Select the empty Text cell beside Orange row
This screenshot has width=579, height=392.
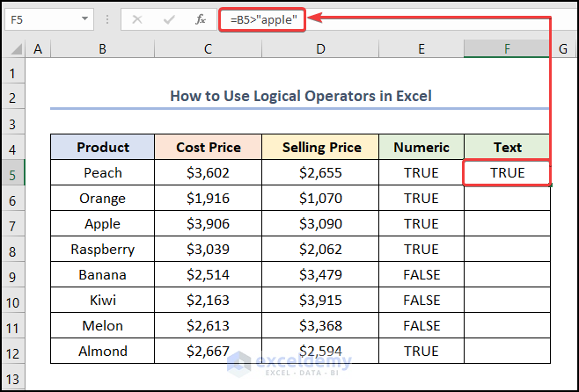[507, 199]
